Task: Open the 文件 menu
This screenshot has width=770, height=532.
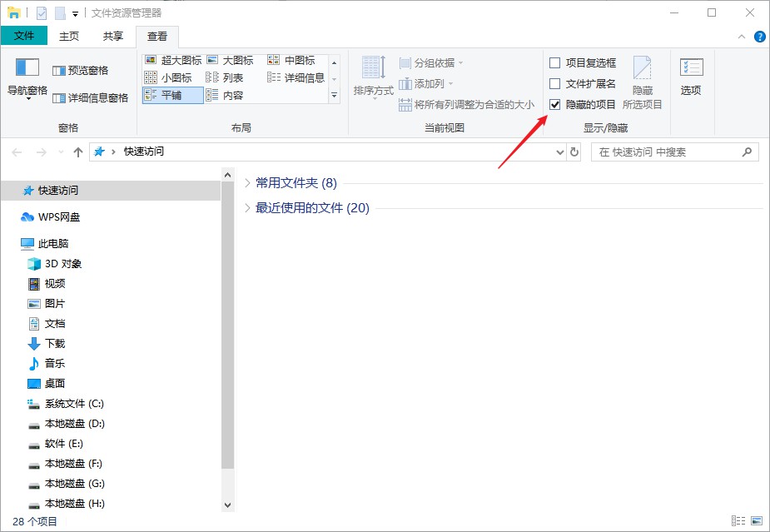Action: click(24, 36)
